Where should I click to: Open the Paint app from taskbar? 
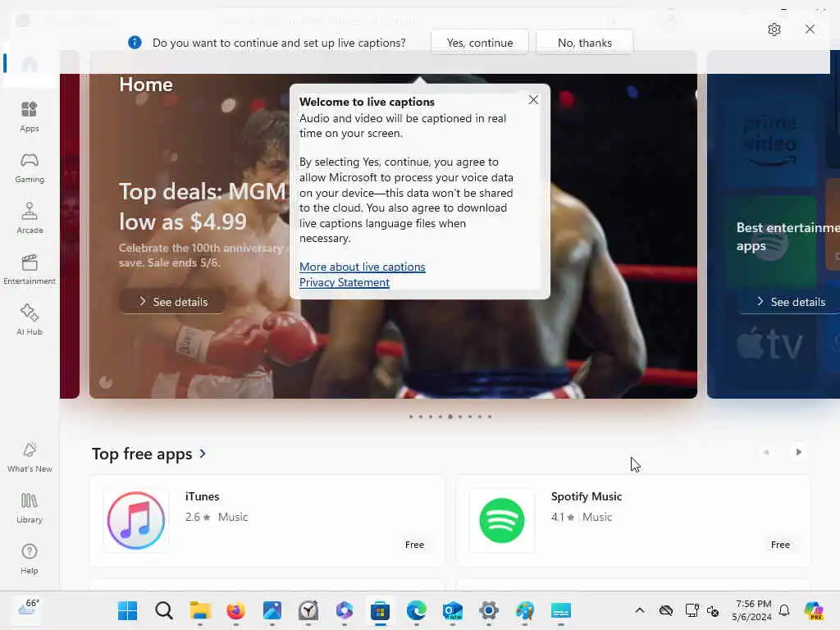point(524,610)
